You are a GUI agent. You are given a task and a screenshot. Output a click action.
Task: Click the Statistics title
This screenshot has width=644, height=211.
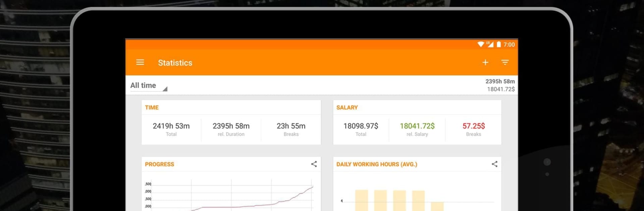point(175,63)
